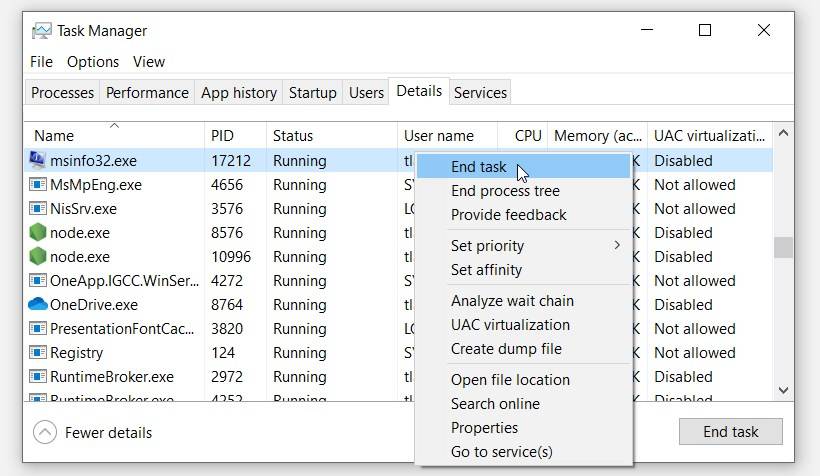Sort by the Status column header
The width and height of the screenshot is (820, 476).
point(332,135)
